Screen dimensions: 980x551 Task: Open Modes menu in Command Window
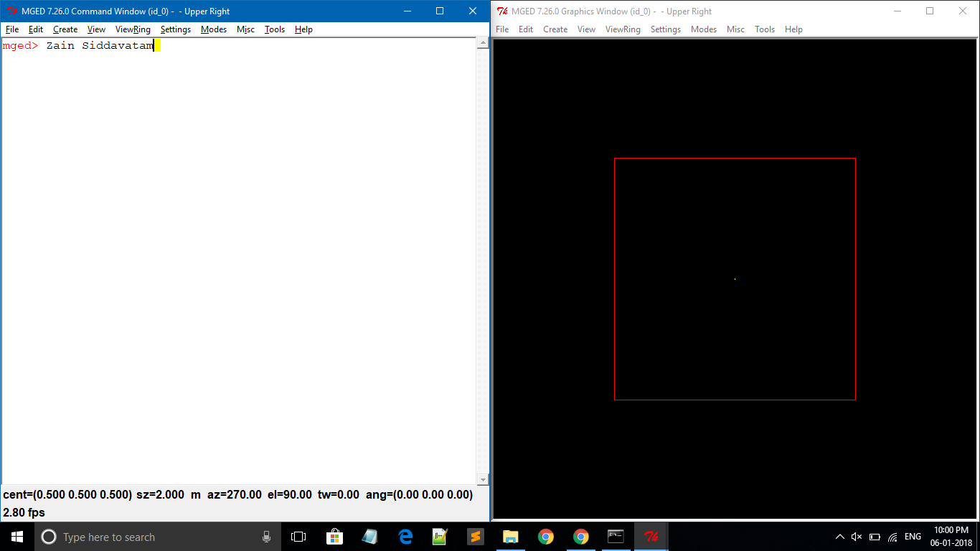pyautogui.click(x=214, y=29)
